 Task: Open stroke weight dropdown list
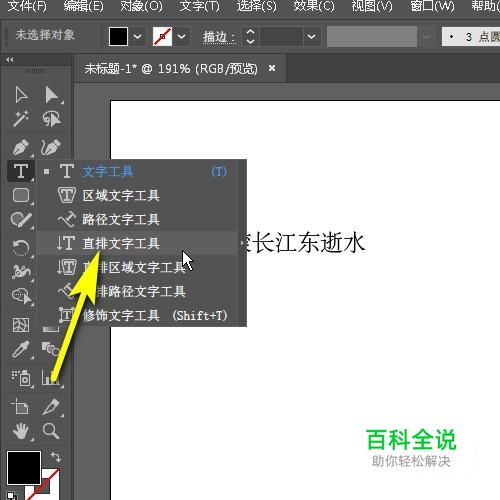point(312,36)
